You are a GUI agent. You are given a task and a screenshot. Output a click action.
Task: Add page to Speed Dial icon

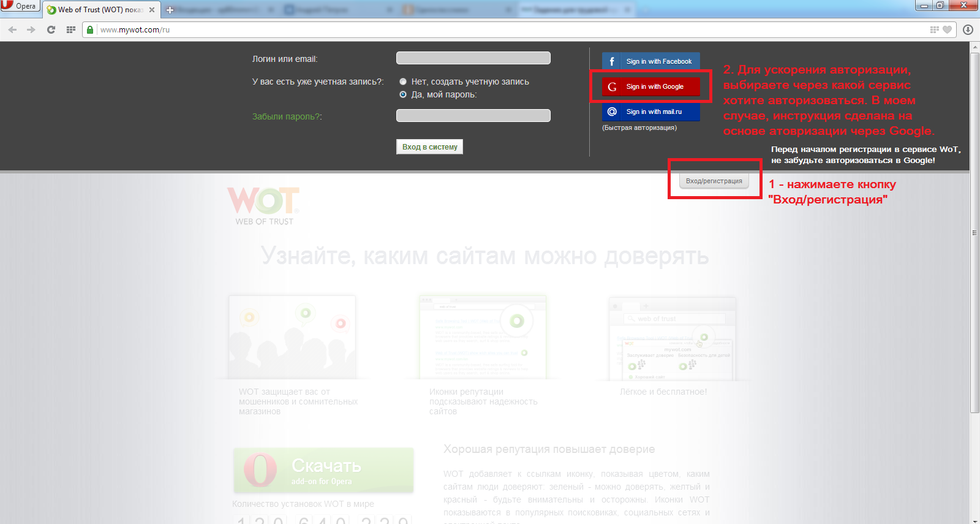pos(934,29)
